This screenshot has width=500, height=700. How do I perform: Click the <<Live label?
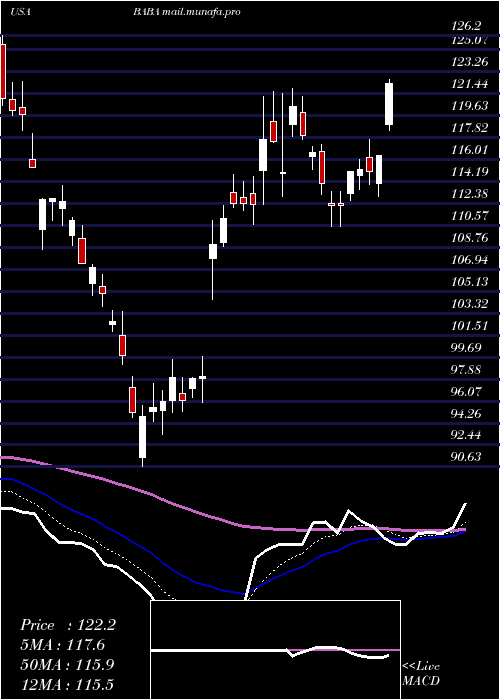pos(421,666)
